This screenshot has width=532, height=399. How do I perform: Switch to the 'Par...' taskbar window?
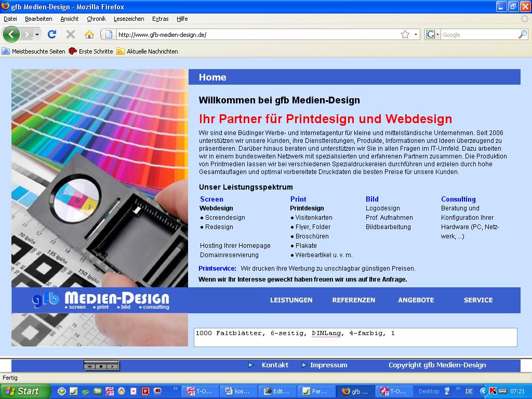315,392
